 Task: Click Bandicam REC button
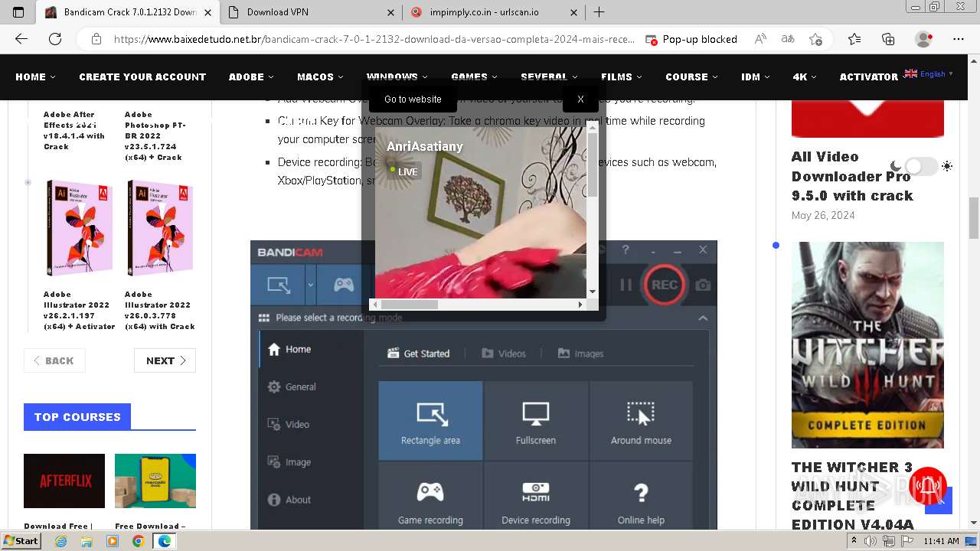tap(664, 285)
